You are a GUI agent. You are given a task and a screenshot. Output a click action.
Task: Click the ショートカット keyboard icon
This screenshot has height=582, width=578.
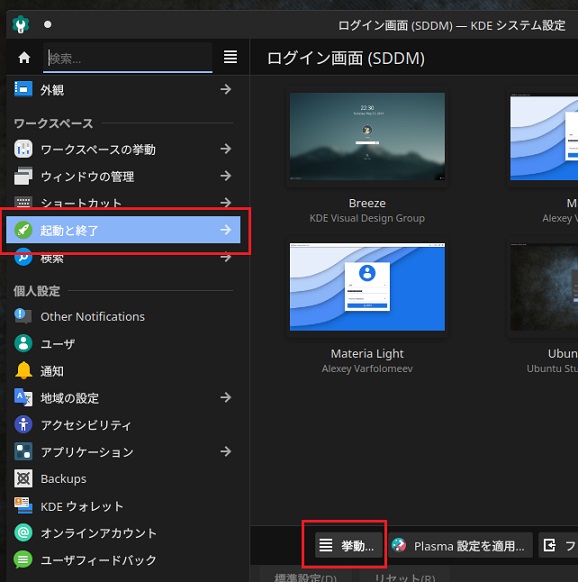(23, 202)
